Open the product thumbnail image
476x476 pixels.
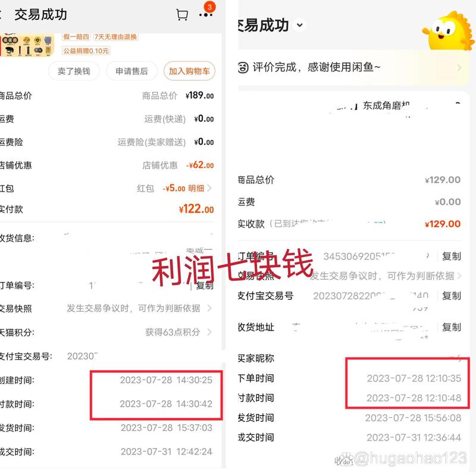(x=27, y=45)
